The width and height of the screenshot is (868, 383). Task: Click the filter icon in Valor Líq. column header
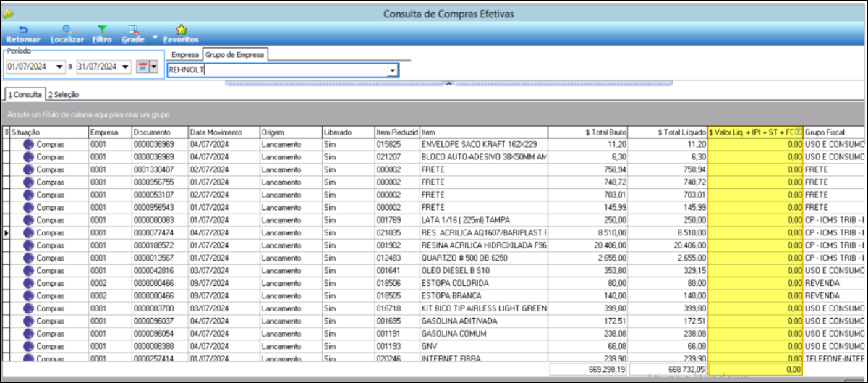pos(799,132)
